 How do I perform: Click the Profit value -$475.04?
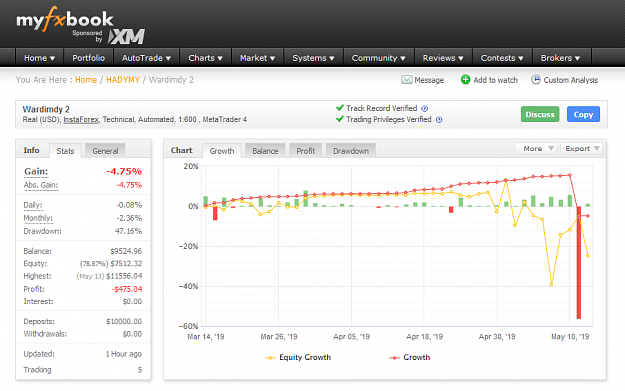pos(127,289)
